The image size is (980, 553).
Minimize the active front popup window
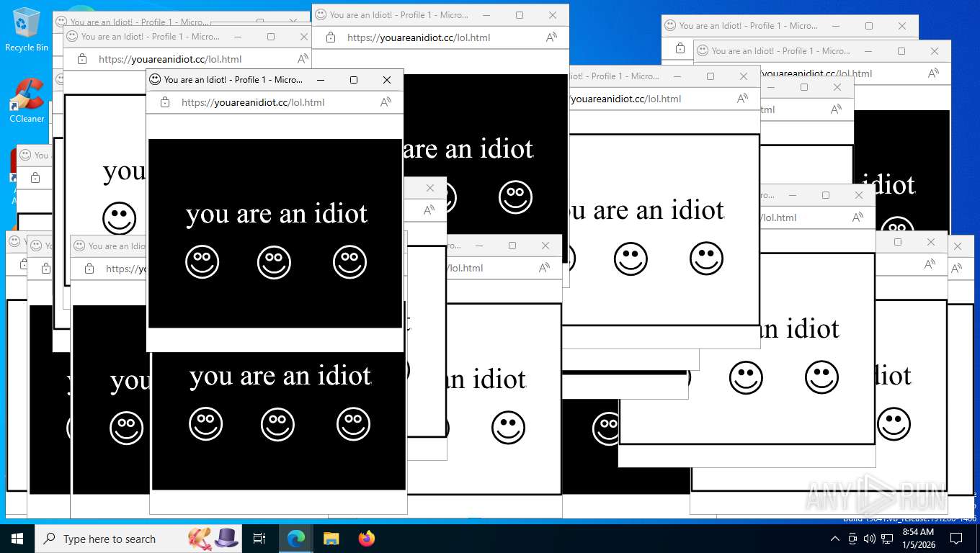(x=321, y=80)
